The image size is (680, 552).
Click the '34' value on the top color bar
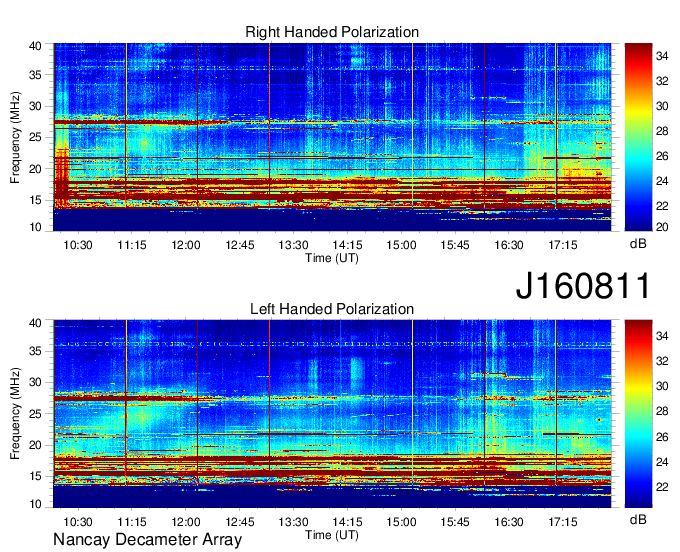pyautogui.click(x=662, y=56)
